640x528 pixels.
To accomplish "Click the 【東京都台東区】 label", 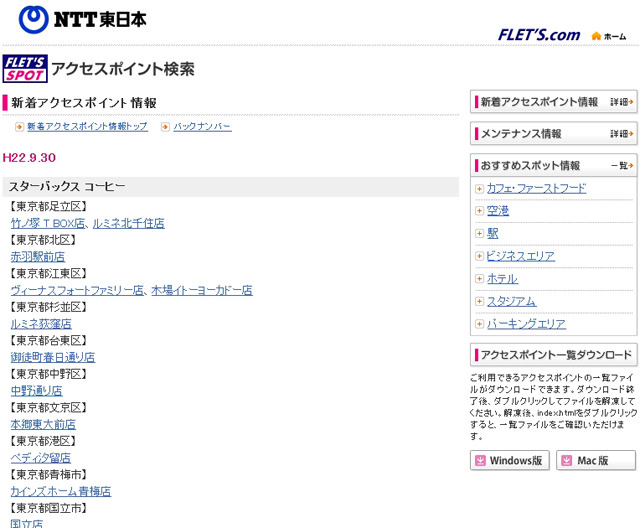I will [49, 340].
